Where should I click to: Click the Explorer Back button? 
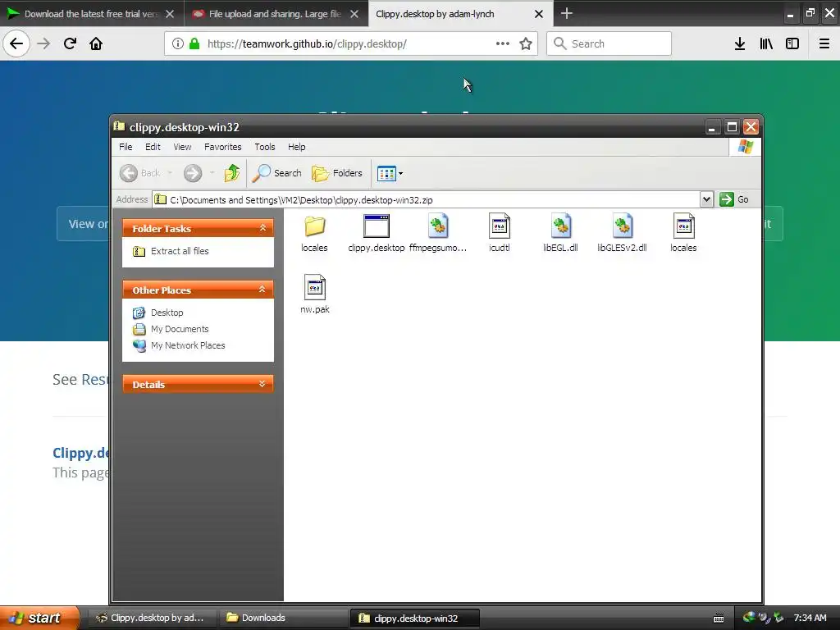pyautogui.click(x=139, y=173)
